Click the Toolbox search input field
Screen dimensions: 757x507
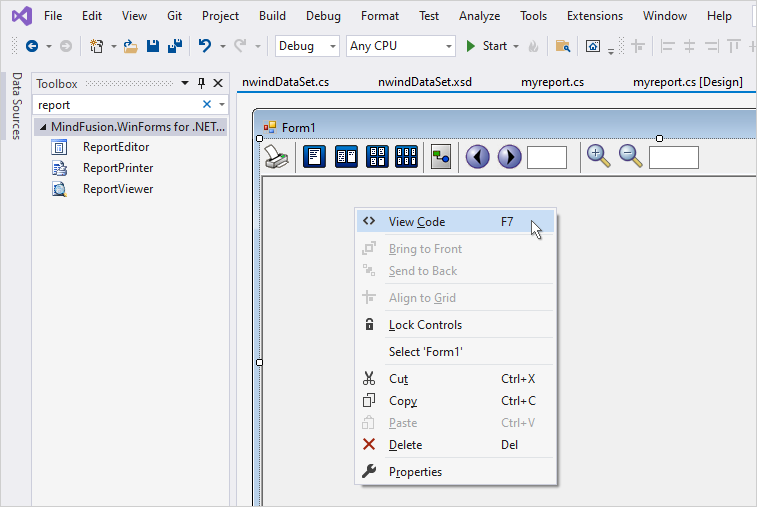pos(115,104)
